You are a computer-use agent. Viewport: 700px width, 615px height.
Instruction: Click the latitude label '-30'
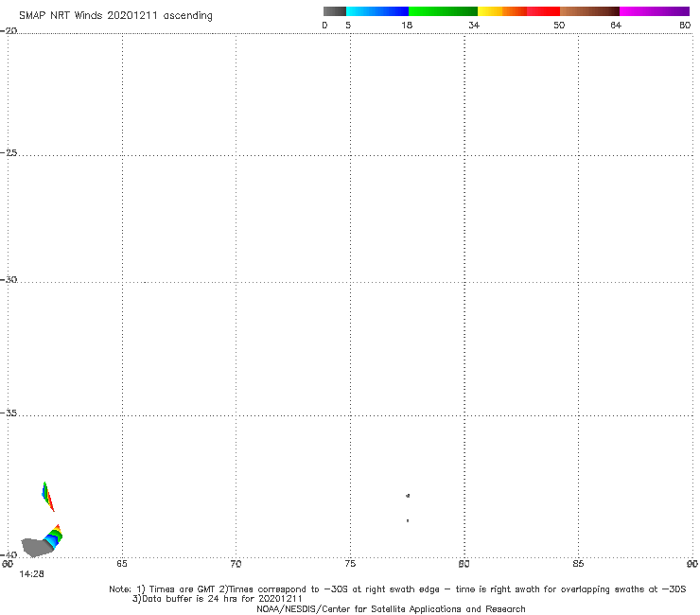coord(9,279)
